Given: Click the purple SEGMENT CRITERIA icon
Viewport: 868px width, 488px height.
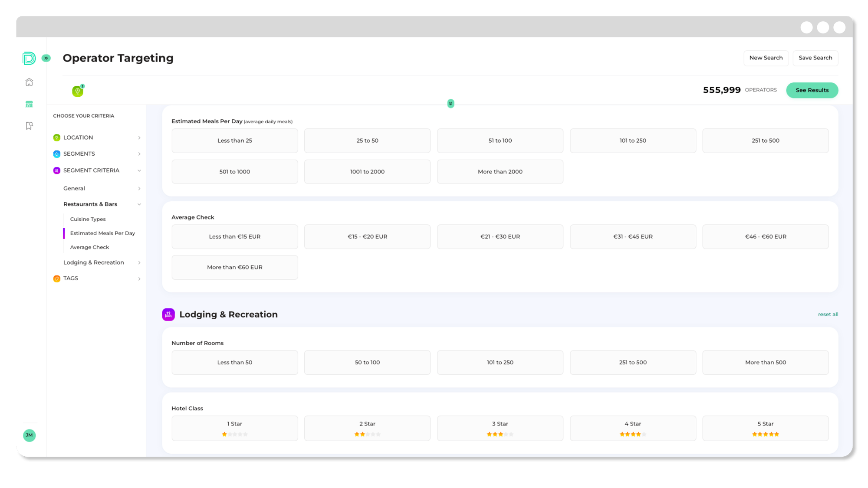Looking at the screenshot, I should pos(57,170).
